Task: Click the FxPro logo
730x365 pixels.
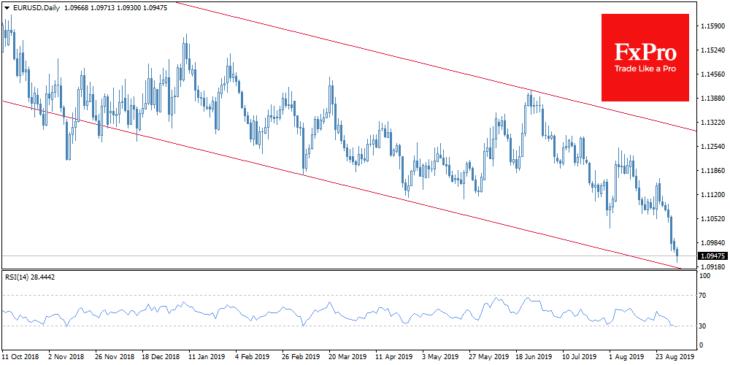Action: tap(645, 57)
